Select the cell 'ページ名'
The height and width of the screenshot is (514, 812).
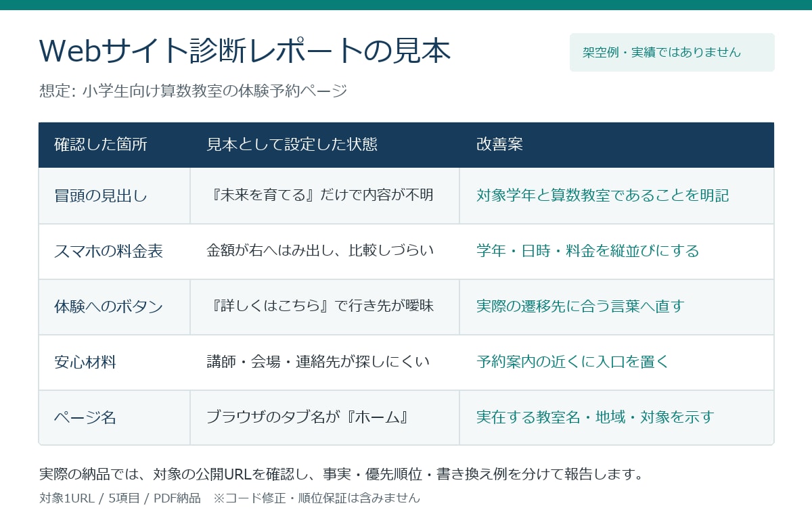(x=114, y=418)
